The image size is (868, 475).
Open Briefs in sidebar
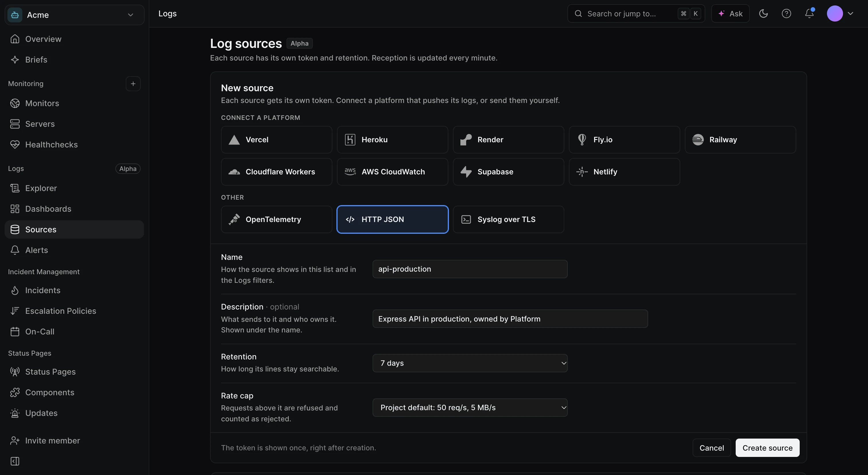(74, 60)
